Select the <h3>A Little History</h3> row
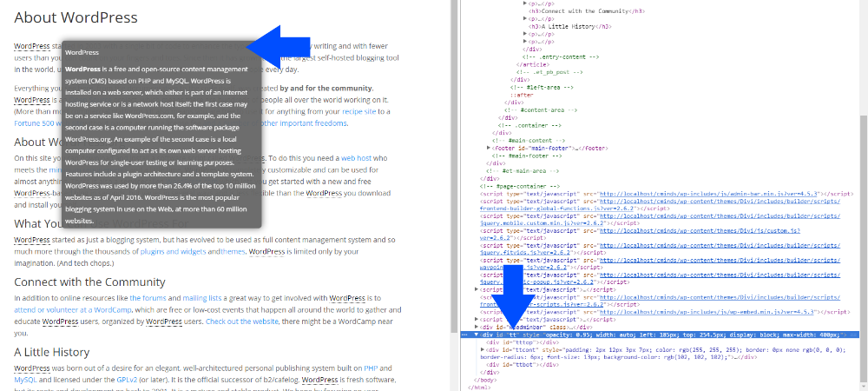868x391 pixels. (569, 26)
